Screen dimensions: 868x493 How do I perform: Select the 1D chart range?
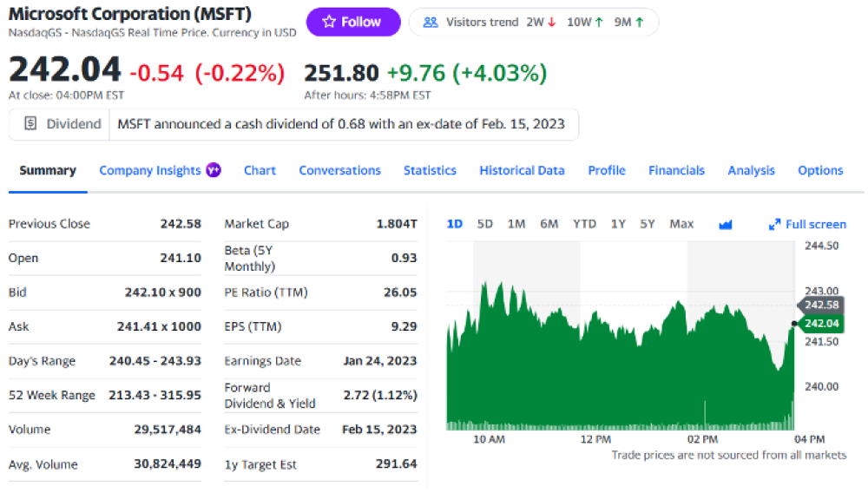click(x=454, y=224)
